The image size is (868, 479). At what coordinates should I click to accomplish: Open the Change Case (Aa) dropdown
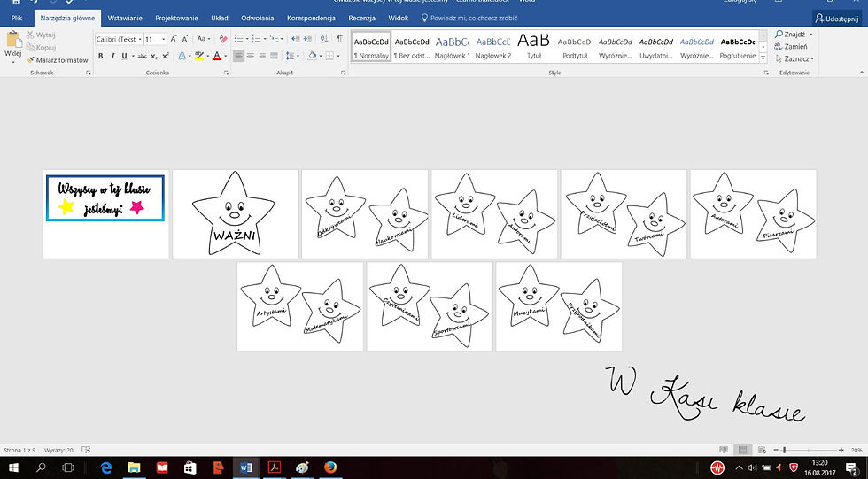click(x=203, y=39)
